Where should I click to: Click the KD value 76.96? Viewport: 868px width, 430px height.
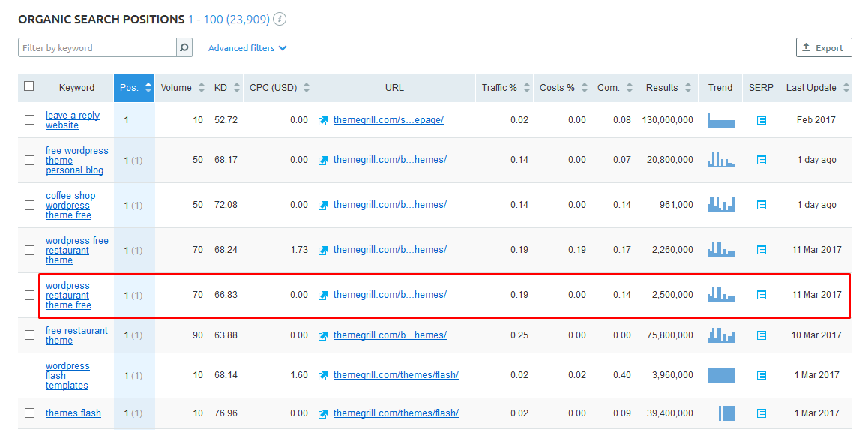click(x=226, y=413)
